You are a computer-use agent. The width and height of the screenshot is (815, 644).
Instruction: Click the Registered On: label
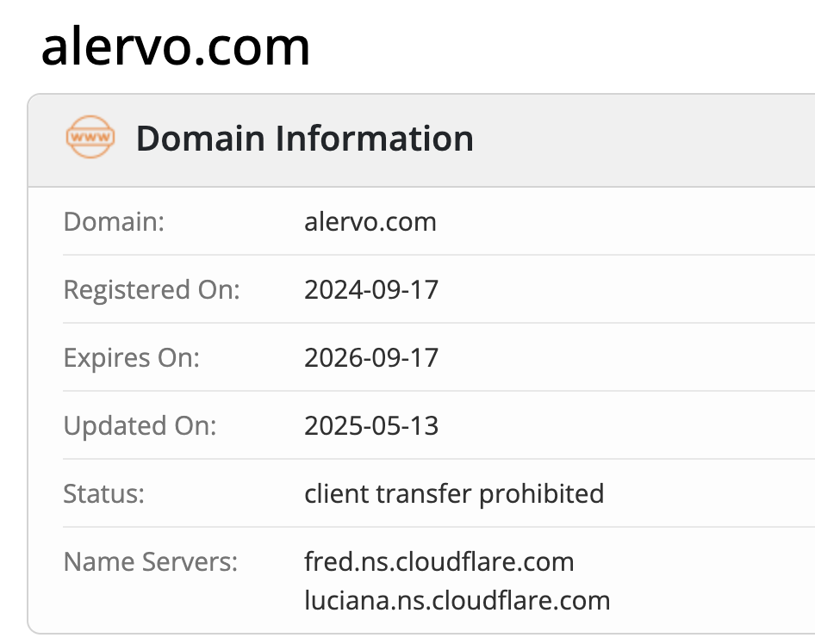152,290
